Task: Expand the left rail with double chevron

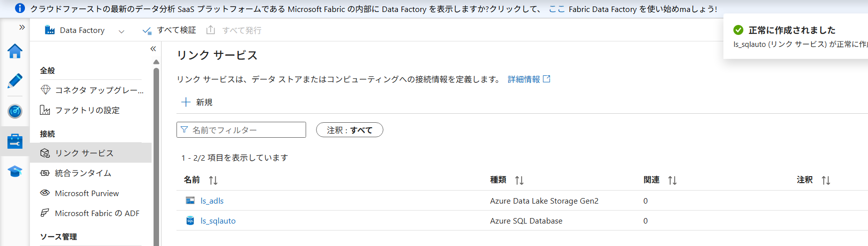Action: 22,27
